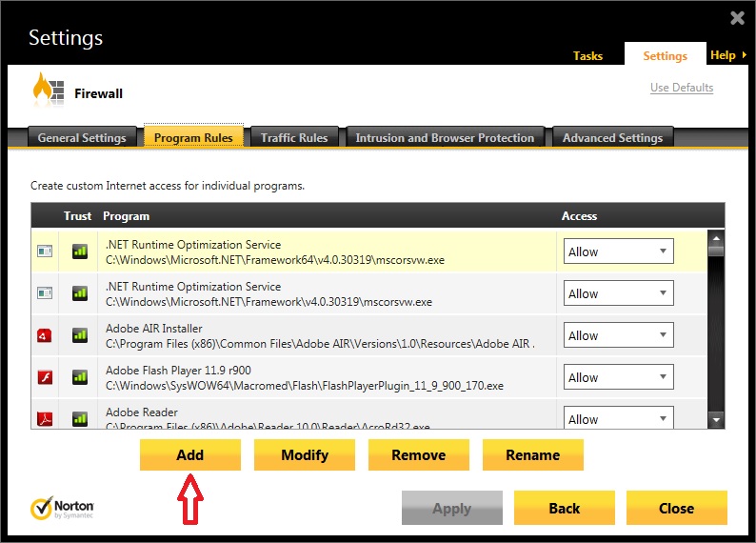The width and height of the screenshot is (756, 543).
Task: Click trust level icon for Framework64 mscorsvw.exe
Action: point(80,251)
